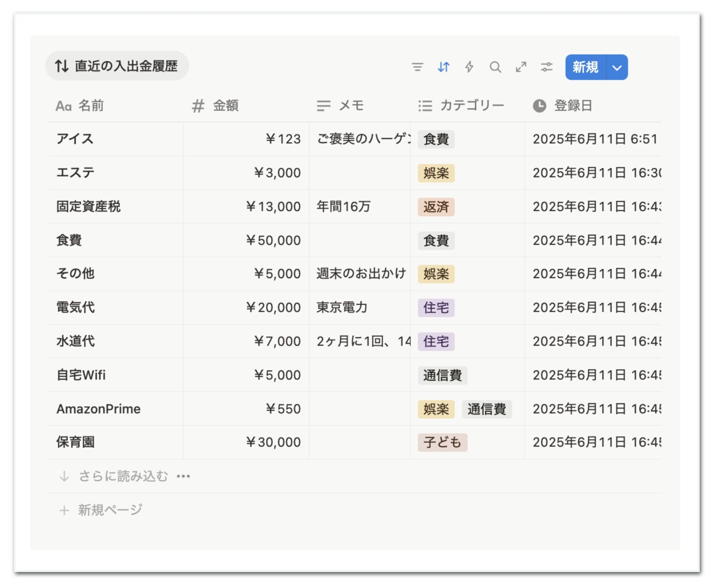715x588 pixels.
Task: Open automations lightning bolt icon
Action: pyautogui.click(x=469, y=67)
